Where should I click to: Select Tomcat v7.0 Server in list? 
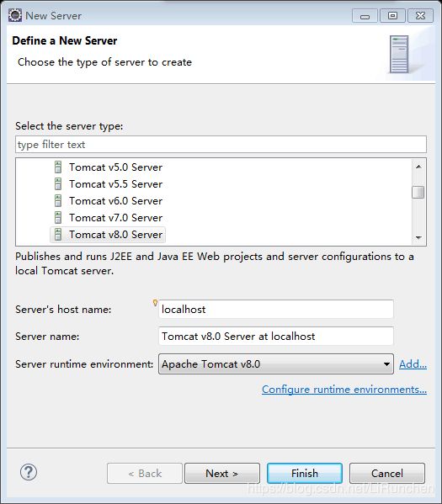click(115, 218)
